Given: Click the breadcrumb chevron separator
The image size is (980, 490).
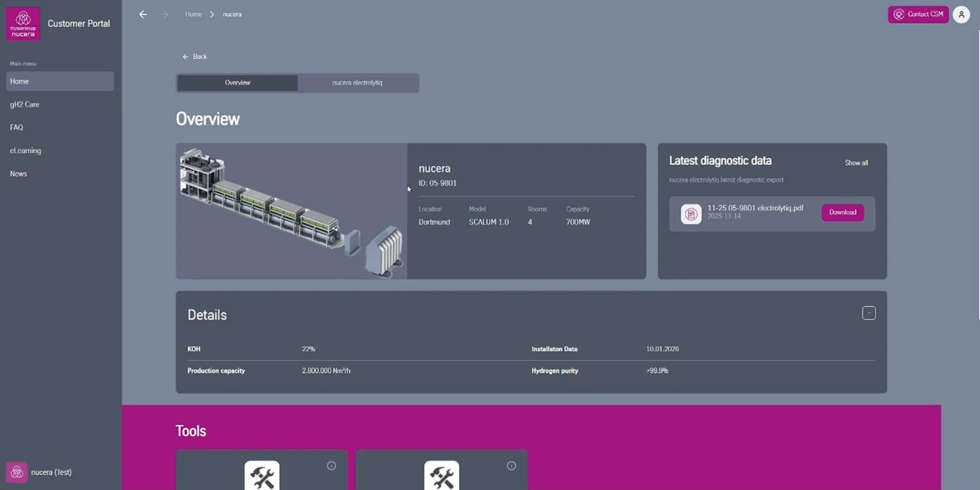Looking at the screenshot, I should point(212,14).
